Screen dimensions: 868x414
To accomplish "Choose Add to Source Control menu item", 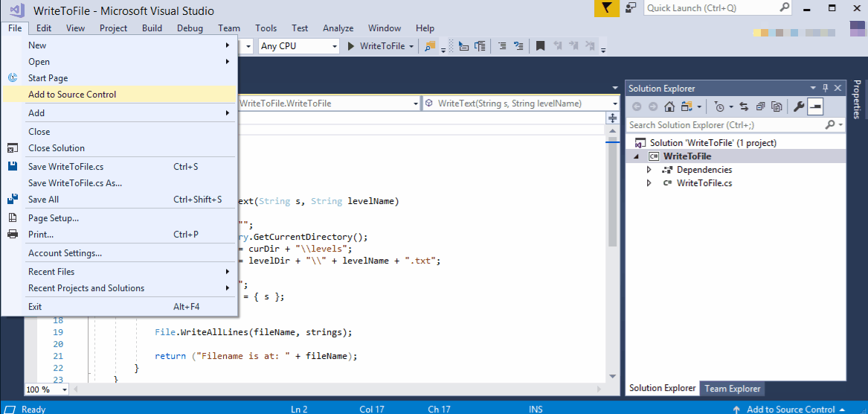I will tap(119, 95).
